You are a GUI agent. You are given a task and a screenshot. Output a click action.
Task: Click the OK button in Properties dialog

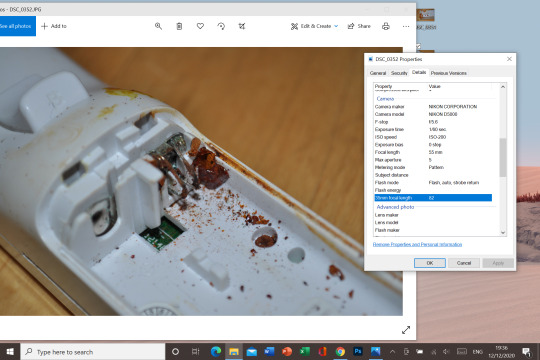(430, 263)
